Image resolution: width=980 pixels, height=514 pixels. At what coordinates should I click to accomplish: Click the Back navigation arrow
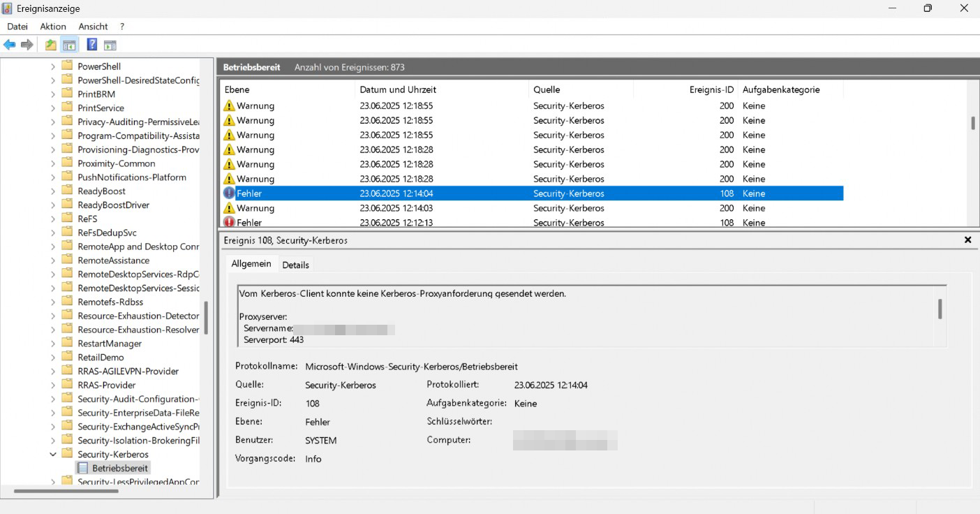[x=9, y=44]
